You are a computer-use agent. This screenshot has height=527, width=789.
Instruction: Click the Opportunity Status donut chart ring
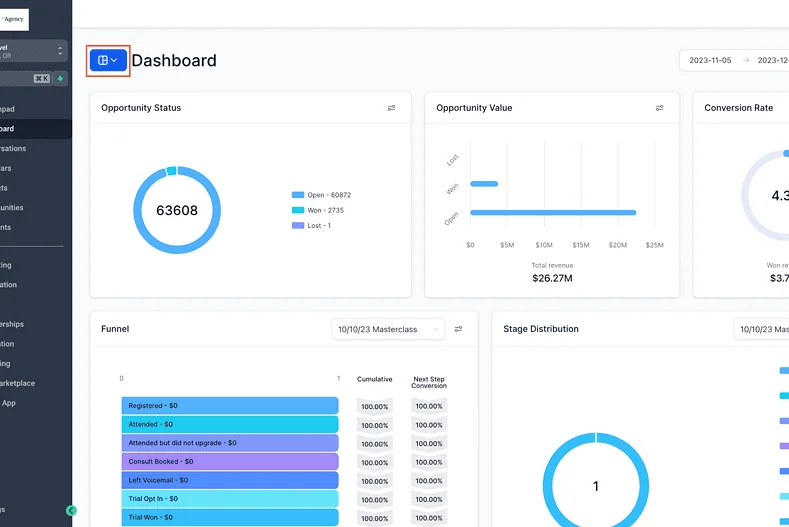[137, 210]
